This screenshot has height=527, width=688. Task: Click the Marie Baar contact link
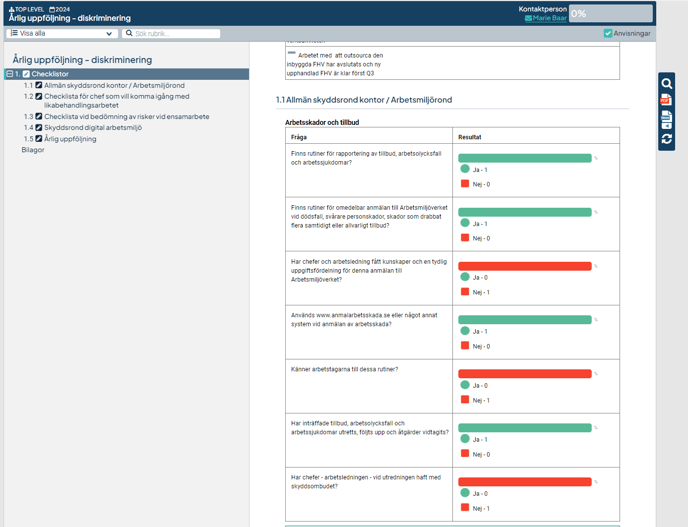click(549, 18)
